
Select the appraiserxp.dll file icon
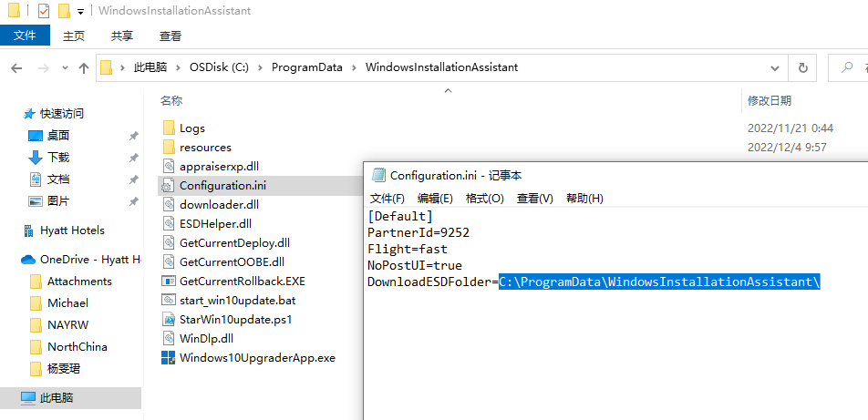point(169,166)
